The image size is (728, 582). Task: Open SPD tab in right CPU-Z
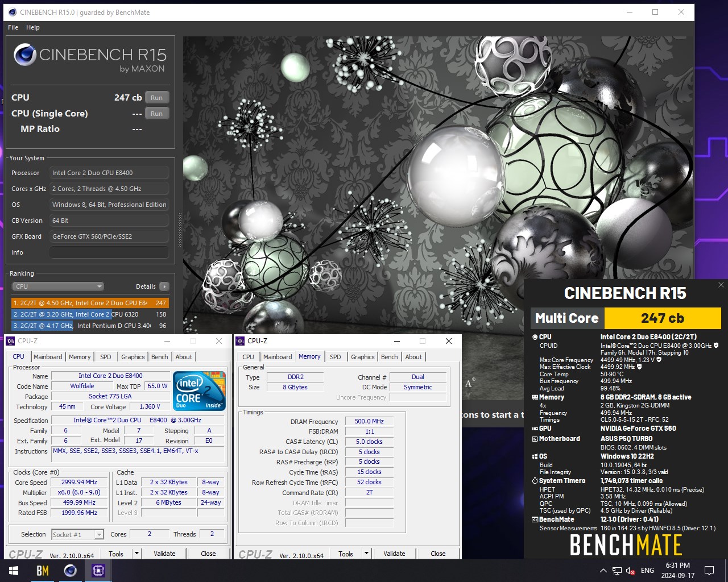point(336,357)
